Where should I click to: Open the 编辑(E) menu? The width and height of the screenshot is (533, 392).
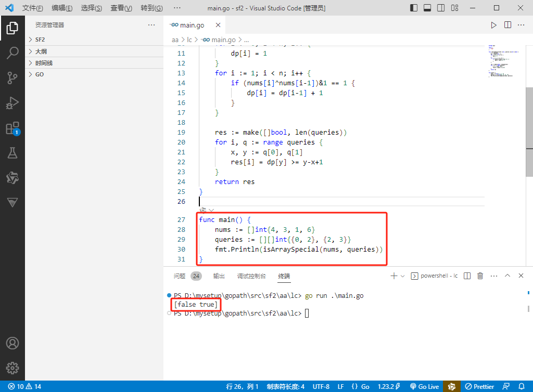62,8
